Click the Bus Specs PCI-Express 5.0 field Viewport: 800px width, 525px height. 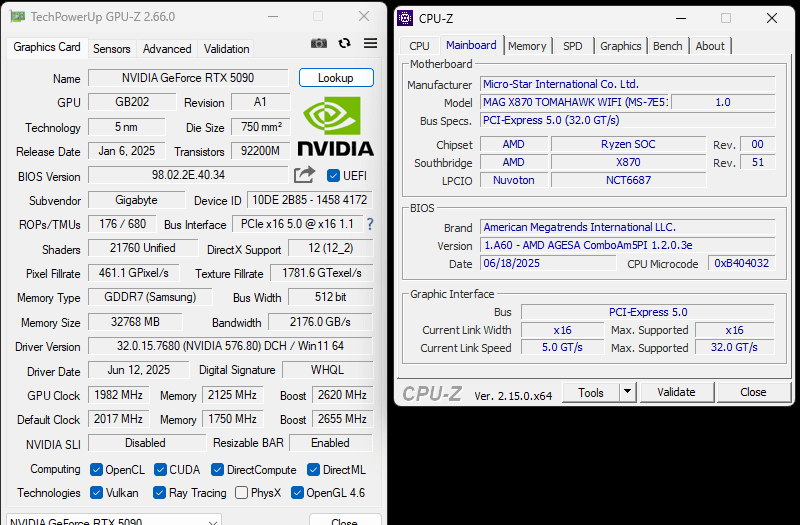(x=628, y=120)
